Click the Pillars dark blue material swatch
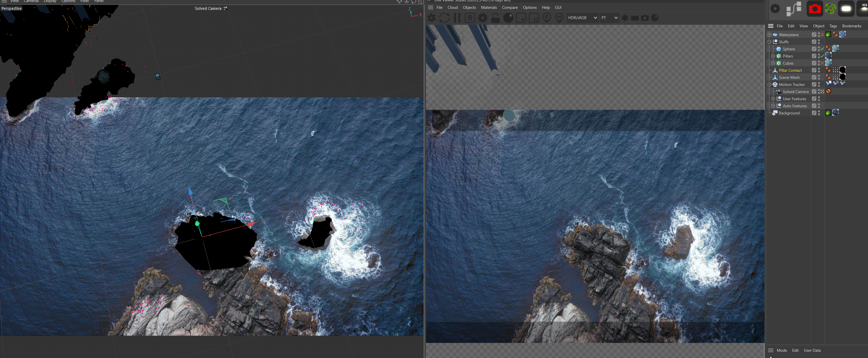868x358 pixels. point(828,56)
